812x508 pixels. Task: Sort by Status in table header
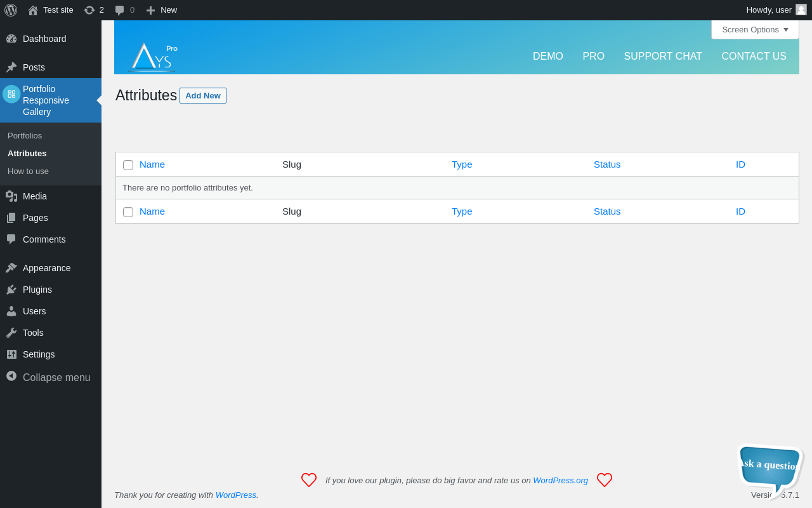[x=607, y=164]
